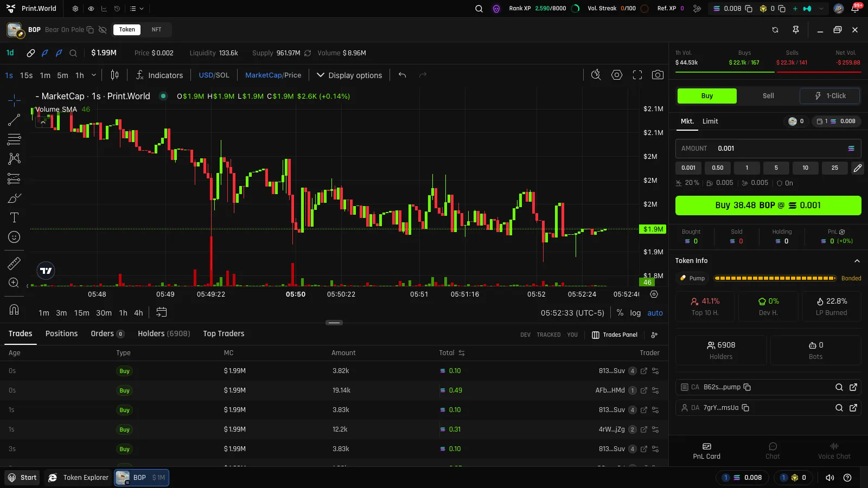Enter fullscreen chart mode
The image size is (868, 488).
point(637,75)
